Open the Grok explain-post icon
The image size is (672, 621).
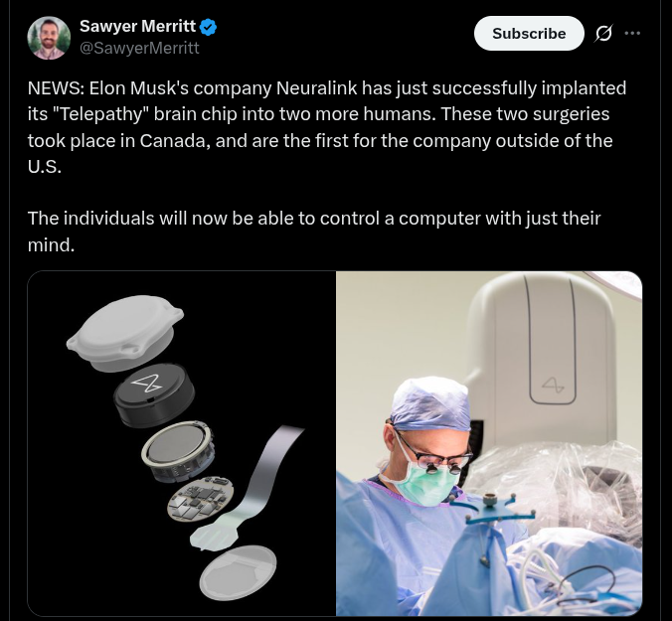(603, 34)
